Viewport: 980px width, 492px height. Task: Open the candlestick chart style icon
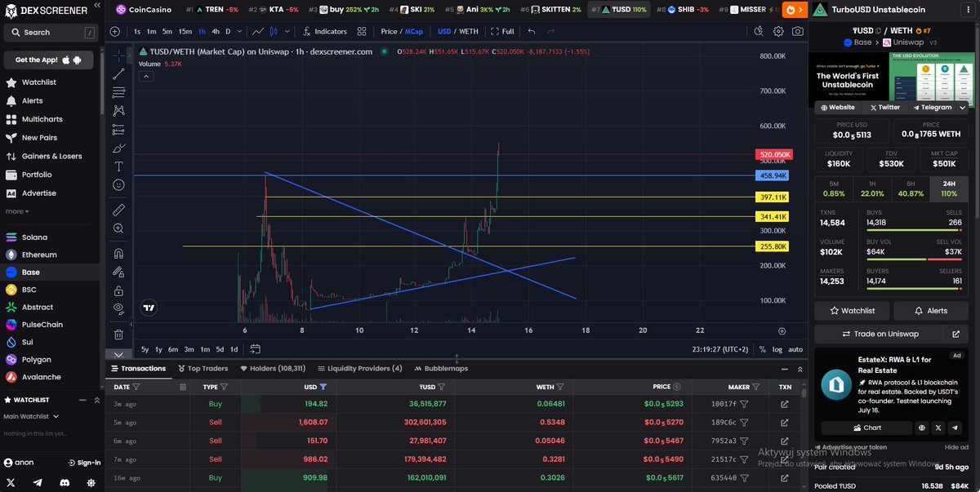coord(274,31)
